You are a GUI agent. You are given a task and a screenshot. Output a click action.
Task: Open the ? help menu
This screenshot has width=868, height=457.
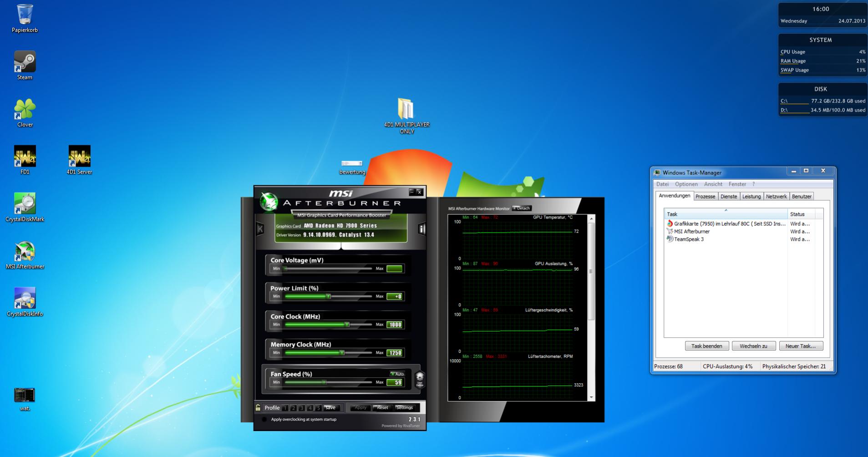(x=754, y=184)
